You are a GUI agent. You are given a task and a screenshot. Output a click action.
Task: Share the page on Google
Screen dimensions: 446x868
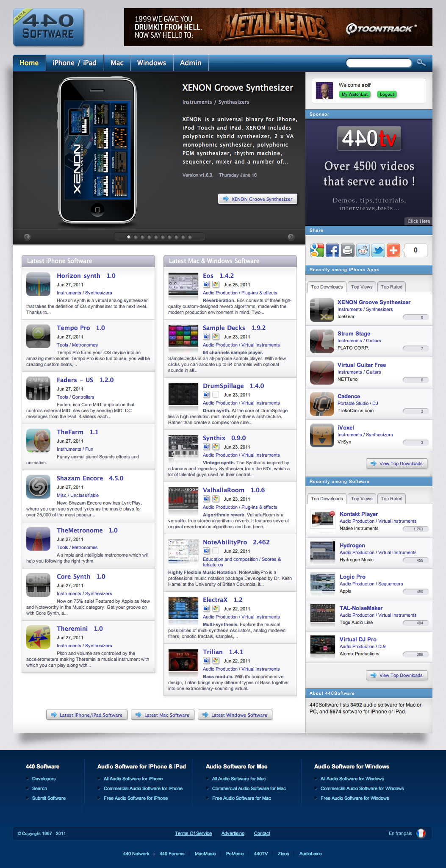317,250
